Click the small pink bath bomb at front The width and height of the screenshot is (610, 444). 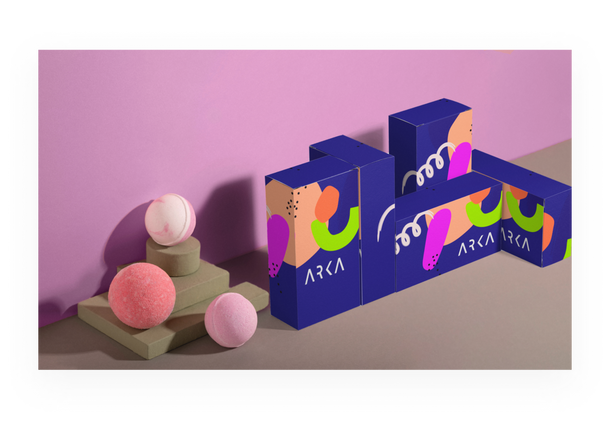pos(231,319)
